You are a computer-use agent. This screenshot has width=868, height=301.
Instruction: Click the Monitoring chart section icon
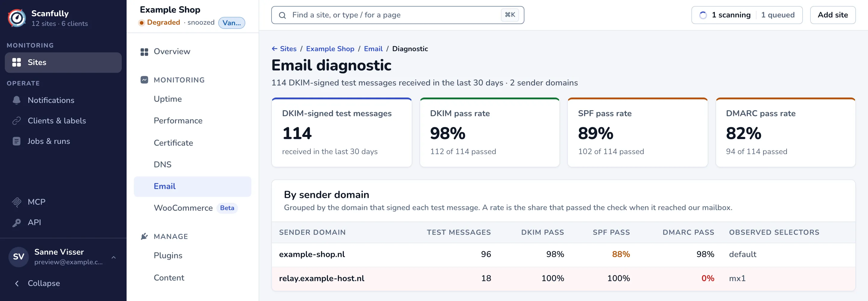144,80
